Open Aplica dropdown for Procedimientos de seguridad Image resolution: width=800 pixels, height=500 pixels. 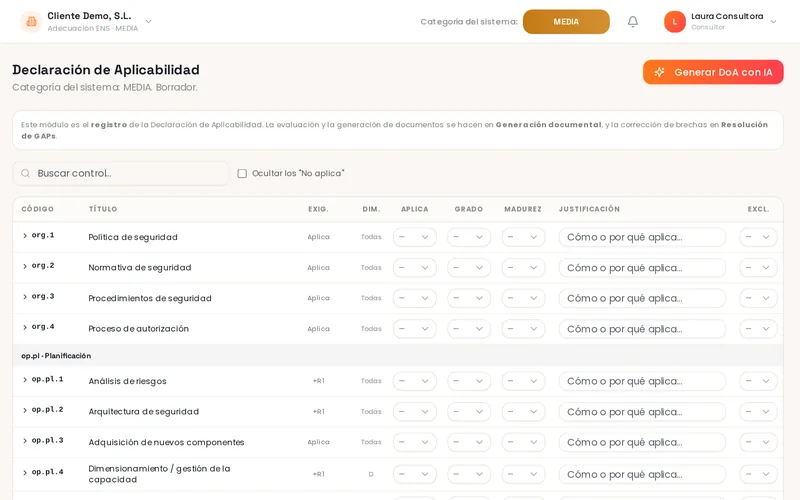pos(415,298)
